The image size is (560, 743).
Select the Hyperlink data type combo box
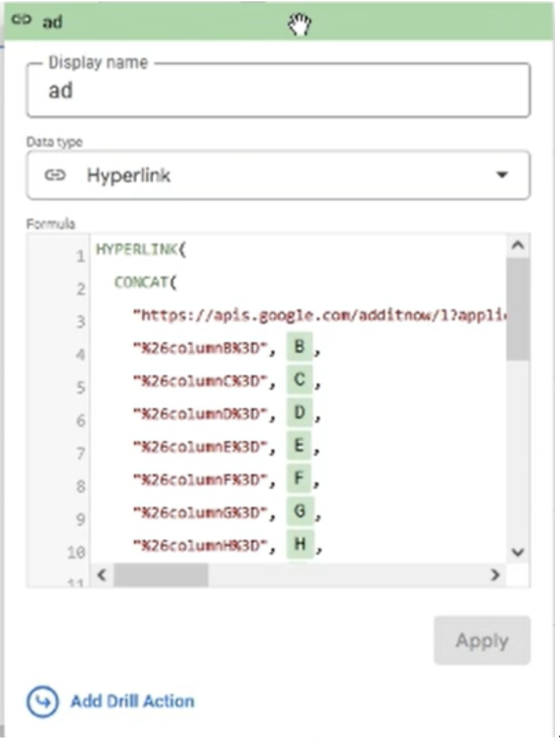coord(278,176)
